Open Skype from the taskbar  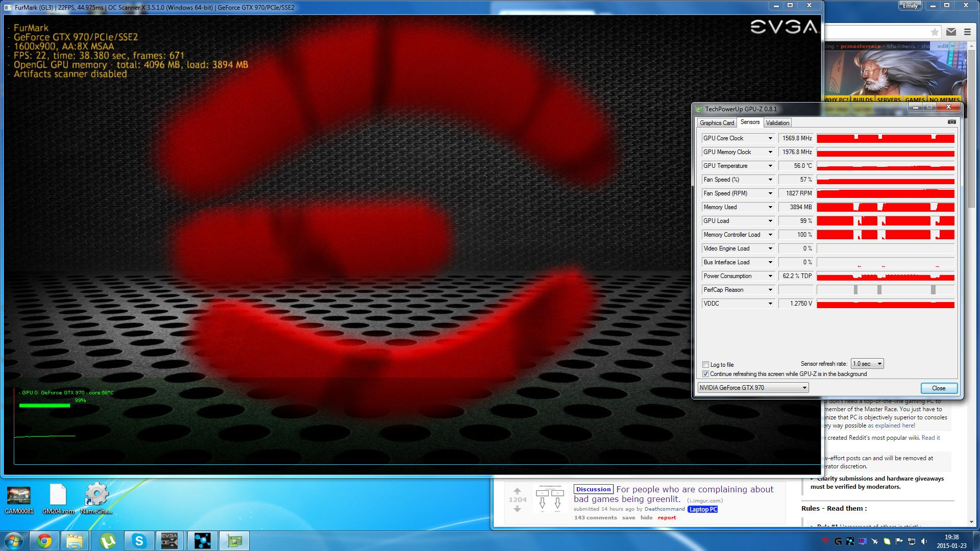pyautogui.click(x=138, y=541)
